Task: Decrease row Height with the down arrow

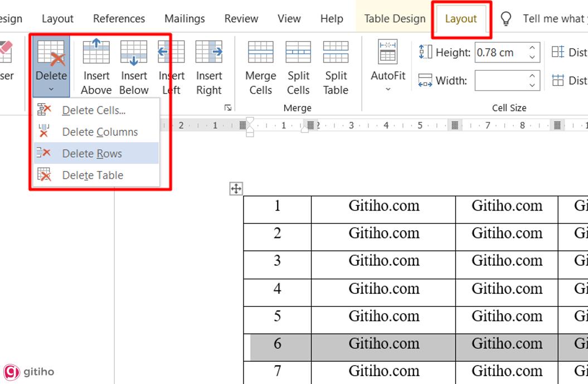Action: (x=532, y=57)
